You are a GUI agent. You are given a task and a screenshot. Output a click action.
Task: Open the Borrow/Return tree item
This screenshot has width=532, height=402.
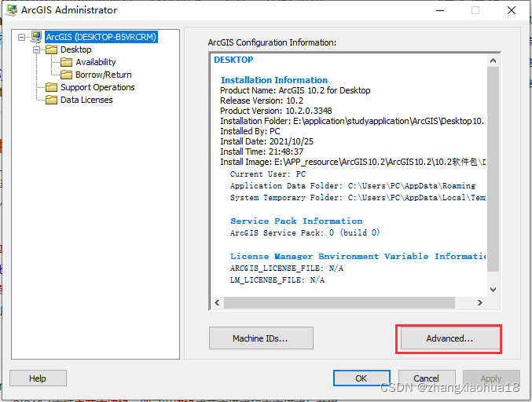(104, 75)
